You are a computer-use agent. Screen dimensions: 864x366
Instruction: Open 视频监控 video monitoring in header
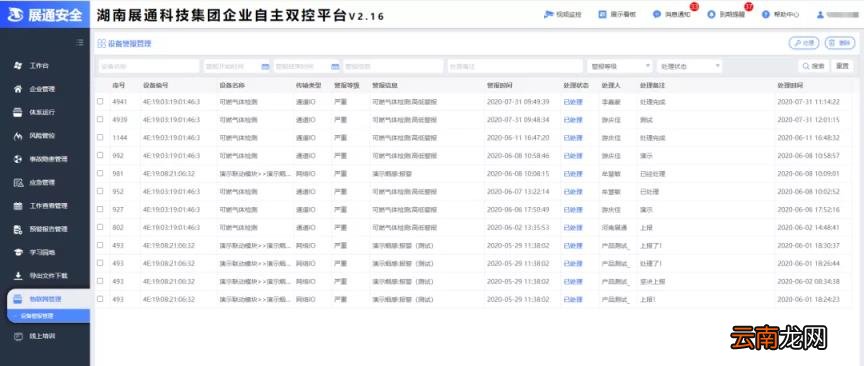tap(563, 15)
